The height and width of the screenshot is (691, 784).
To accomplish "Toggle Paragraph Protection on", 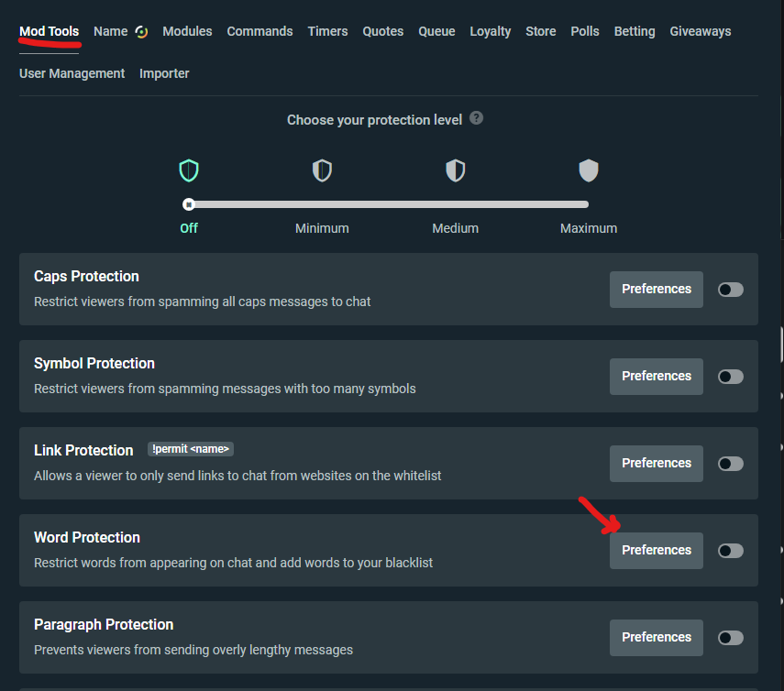I will 730,637.
